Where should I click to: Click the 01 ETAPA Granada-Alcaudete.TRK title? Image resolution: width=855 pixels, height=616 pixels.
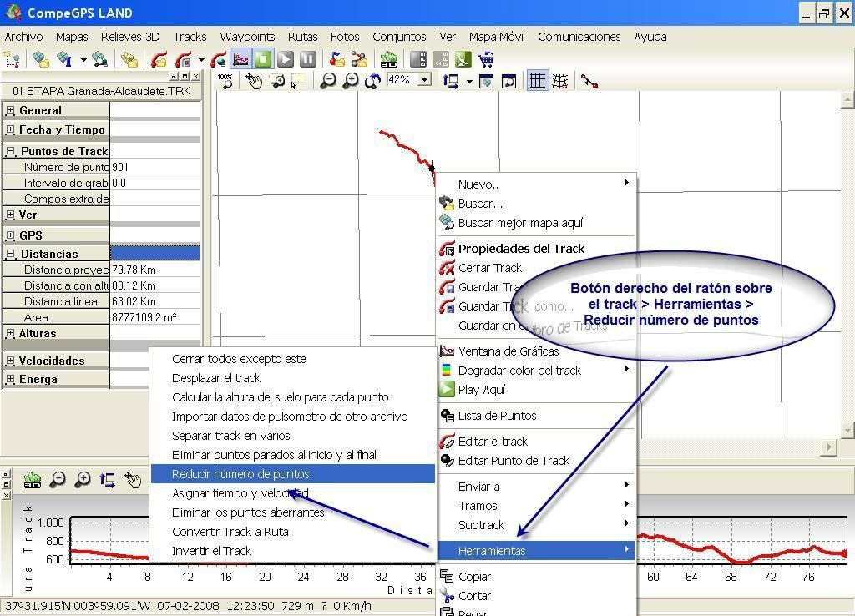[x=101, y=91]
